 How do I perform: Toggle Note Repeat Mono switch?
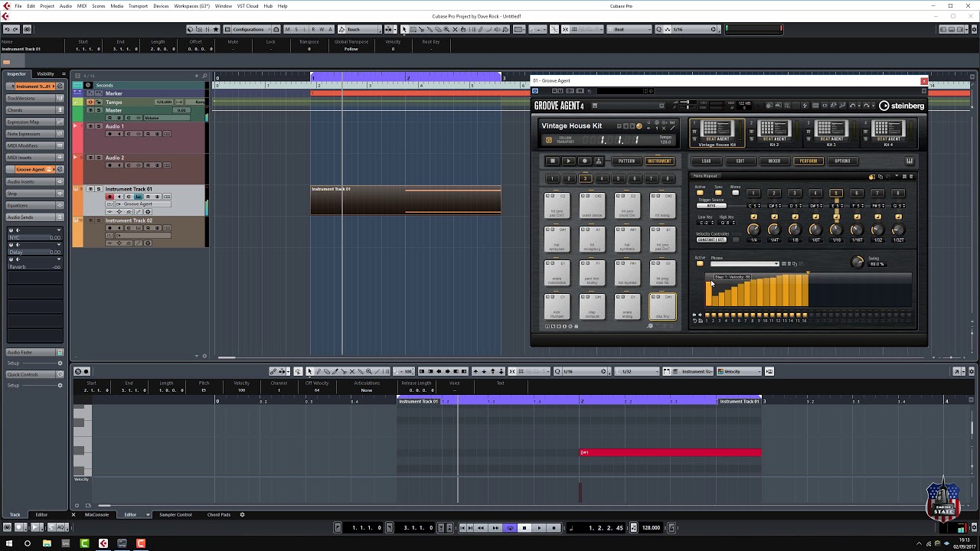735,193
